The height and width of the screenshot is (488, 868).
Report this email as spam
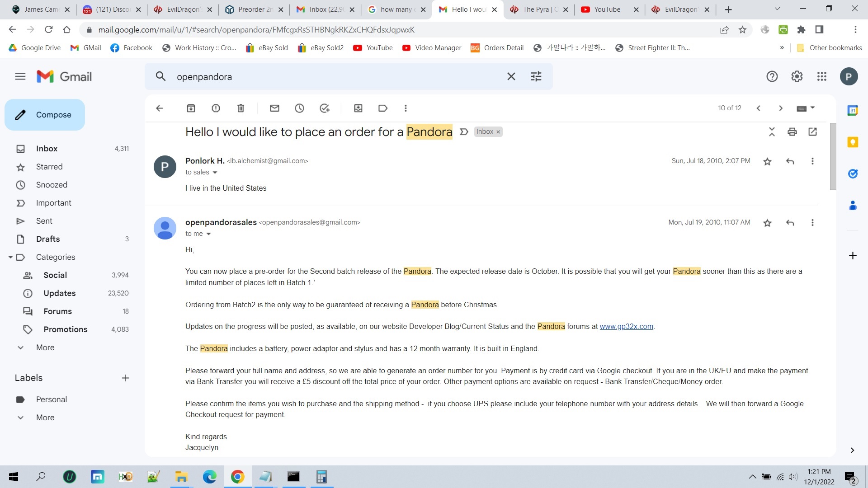(216, 108)
